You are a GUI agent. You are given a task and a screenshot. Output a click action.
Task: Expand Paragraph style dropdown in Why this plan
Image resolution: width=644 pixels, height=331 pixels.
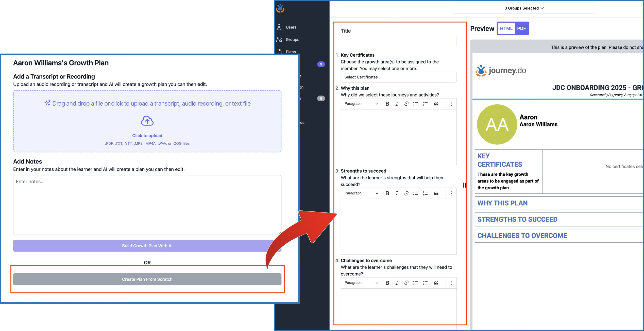point(361,104)
